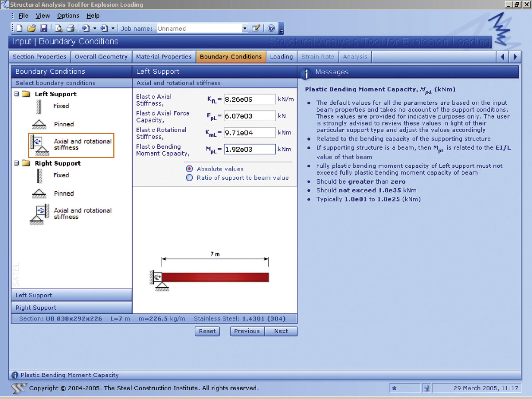Select Fixed icon under Left Support
Image resolution: width=532 pixels, height=399 pixels.
39,107
